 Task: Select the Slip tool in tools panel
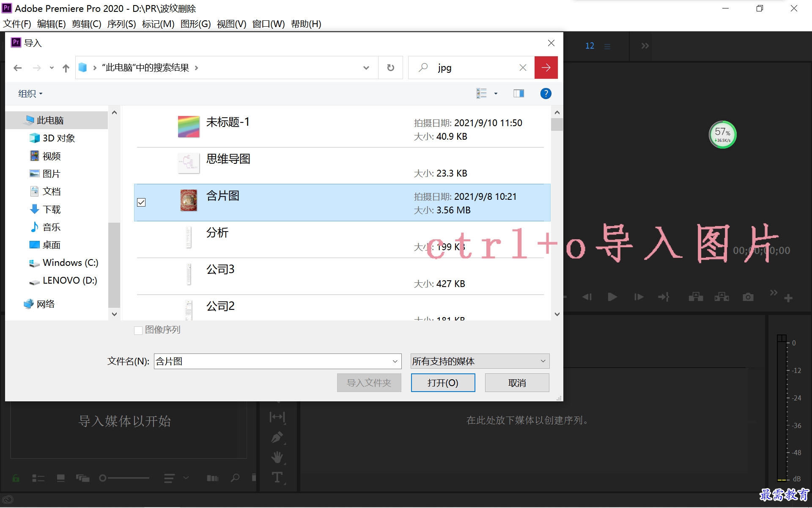[277, 417]
